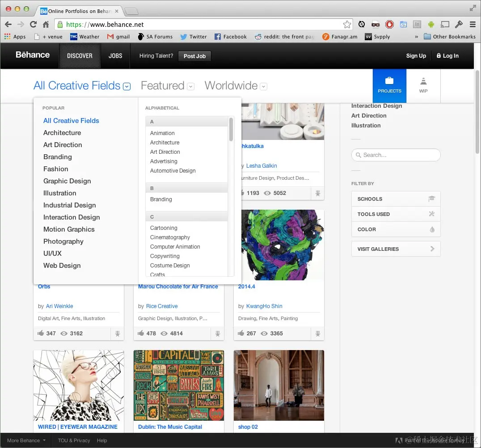Click the Tools Used crossed-tools icon

(x=432, y=214)
